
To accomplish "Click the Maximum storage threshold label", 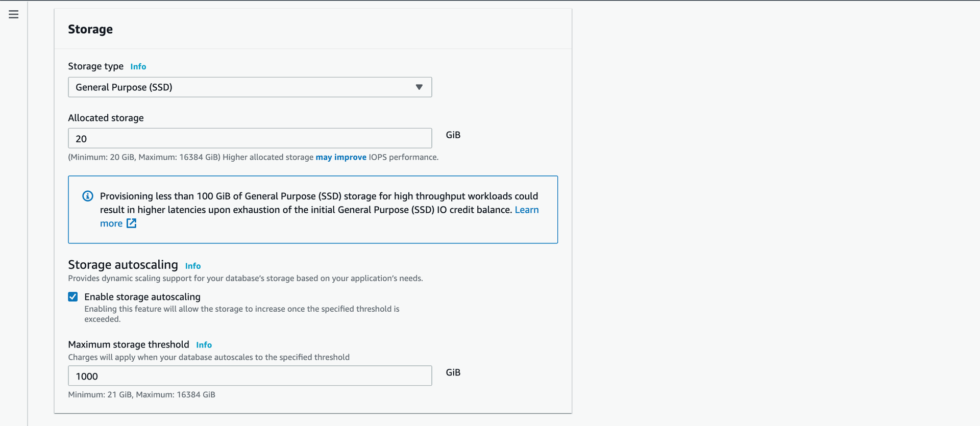I will tap(129, 345).
